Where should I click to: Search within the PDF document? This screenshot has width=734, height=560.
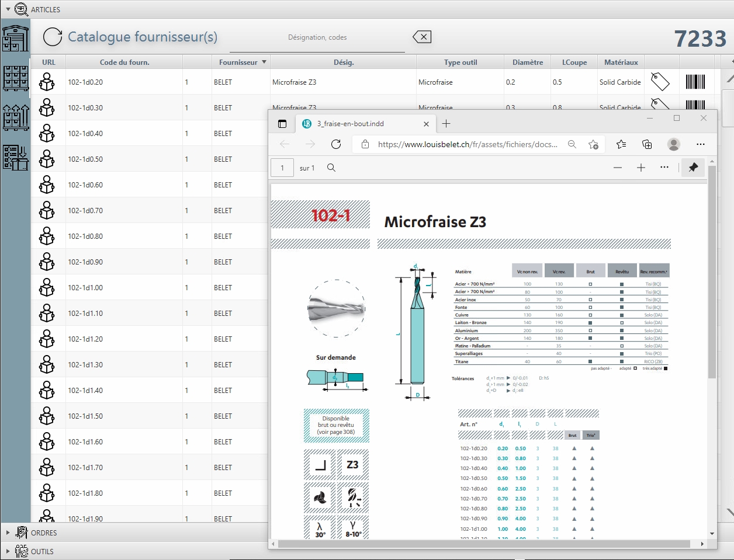point(331,168)
